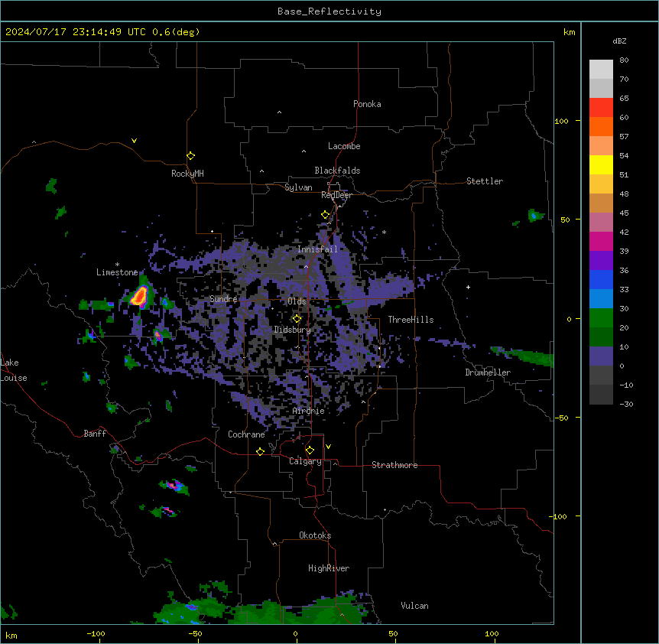Image resolution: width=659 pixels, height=644 pixels.
Task: Select the purple 36-39 dBZ legend swatch
Action: pyautogui.click(x=601, y=260)
